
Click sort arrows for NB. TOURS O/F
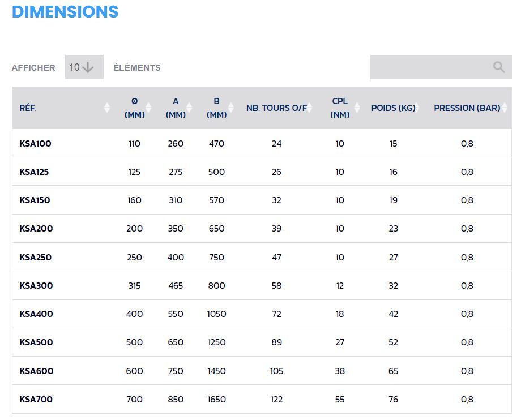tap(310, 108)
